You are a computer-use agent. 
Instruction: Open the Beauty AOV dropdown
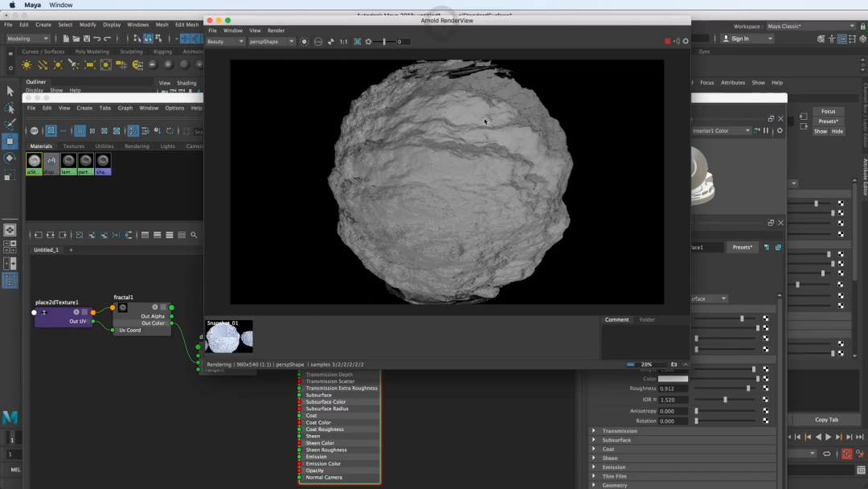(x=226, y=42)
